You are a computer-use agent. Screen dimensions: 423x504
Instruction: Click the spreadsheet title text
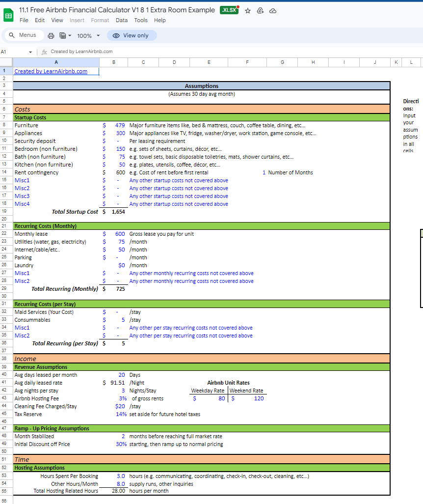(x=117, y=10)
